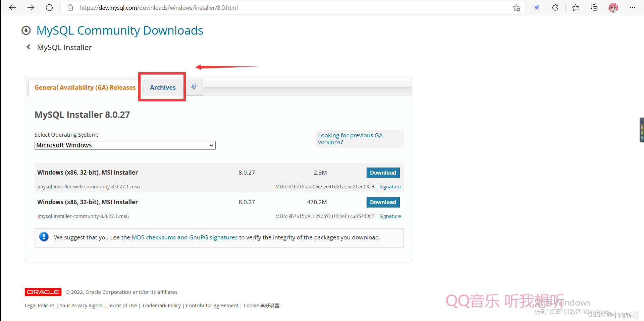Open Terms of Use footer link
This screenshot has height=321, width=644.
coord(122,305)
